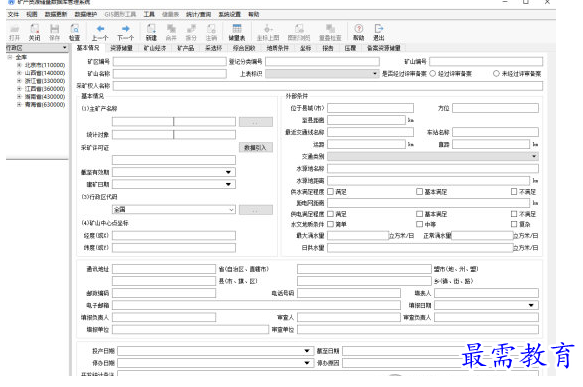583x387 pixels.
Task: Select 山西省(140000) in the tree
Action: click(45, 73)
